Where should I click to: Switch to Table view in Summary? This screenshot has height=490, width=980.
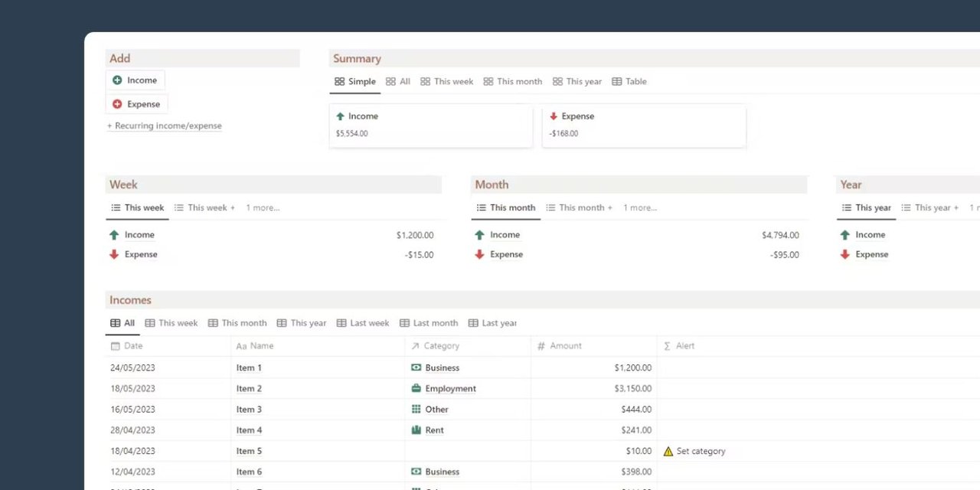coord(629,81)
